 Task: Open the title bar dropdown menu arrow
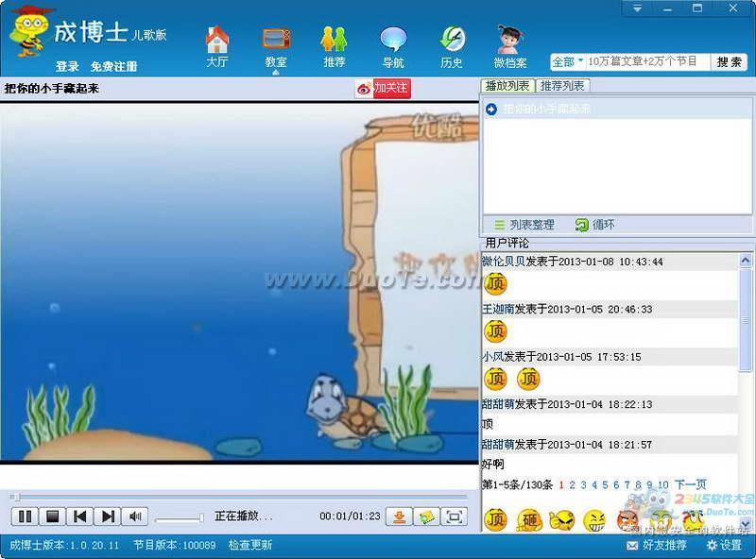[638, 8]
